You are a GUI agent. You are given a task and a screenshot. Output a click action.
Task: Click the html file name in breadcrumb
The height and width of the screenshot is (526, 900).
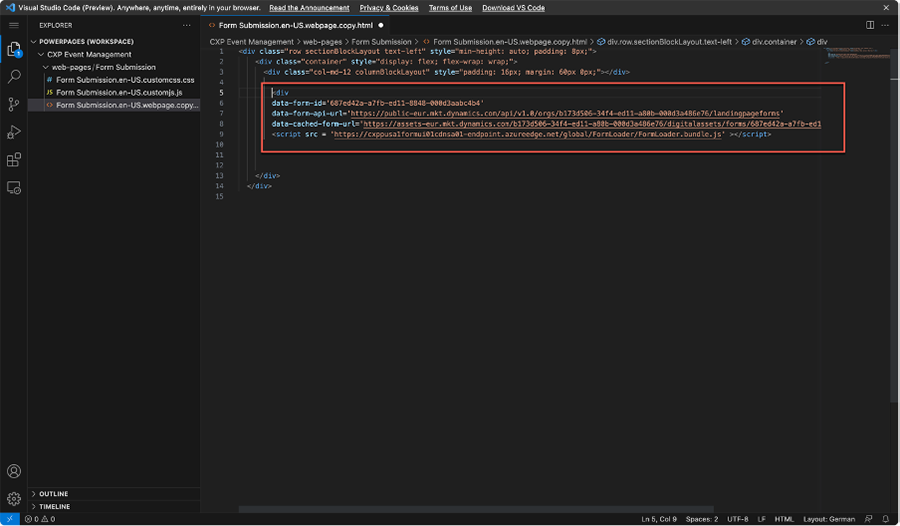click(510, 42)
